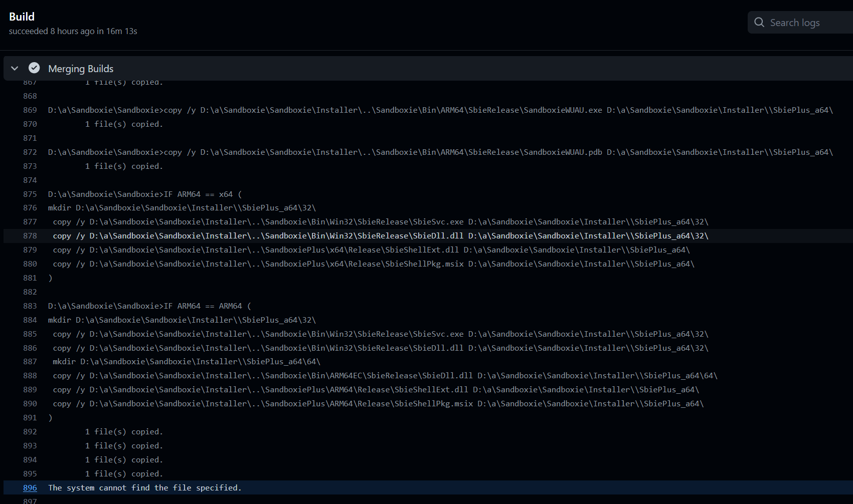This screenshot has width=853, height=504.
Task: Select the highlighted error line 896 text
Action: [x=144, y=487]
